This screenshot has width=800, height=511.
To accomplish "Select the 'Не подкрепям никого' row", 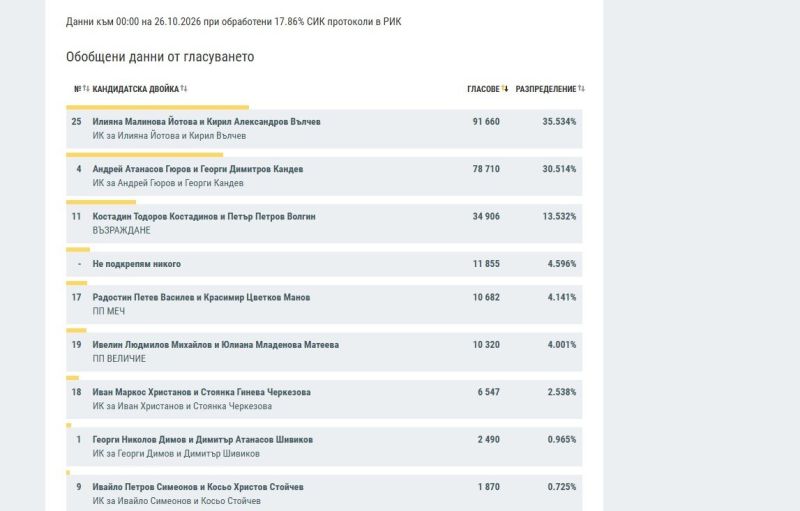I will pyautogui.click(x=324, y=264).
